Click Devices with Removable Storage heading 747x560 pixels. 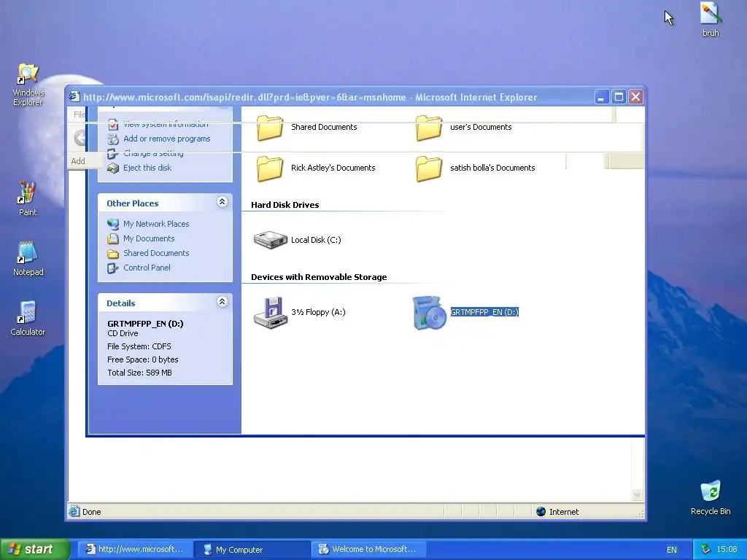pos(319,277)
